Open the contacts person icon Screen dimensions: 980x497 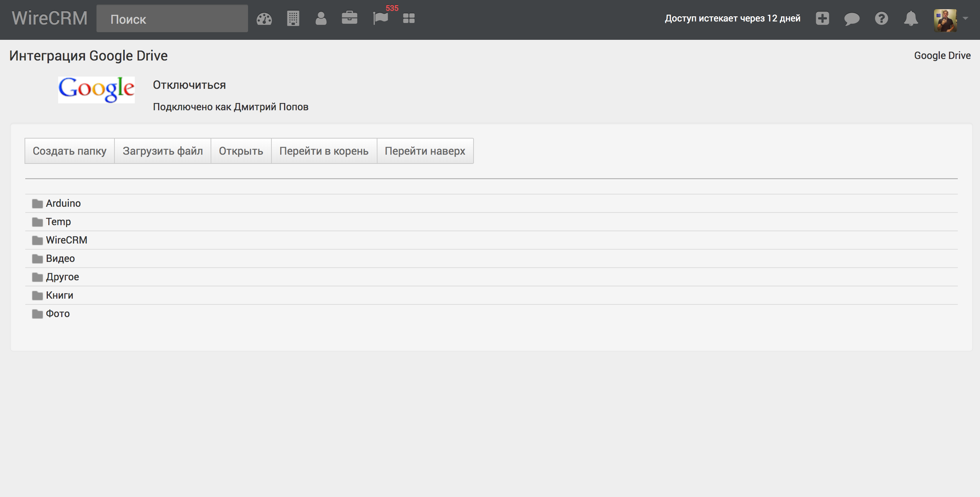(321, 18)
